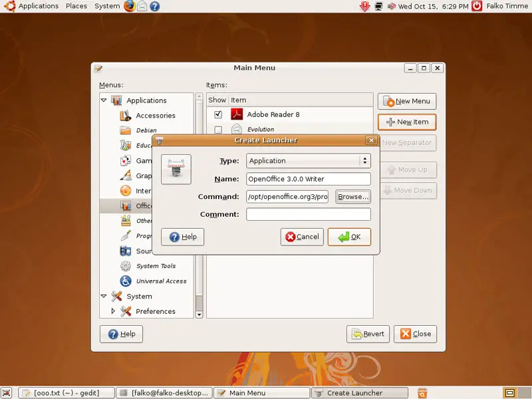Image resolution: width=532 pixels, height=399 pixels.
Task: Launch the Evolution mail icon in top panel
Action: coord(142,6)
